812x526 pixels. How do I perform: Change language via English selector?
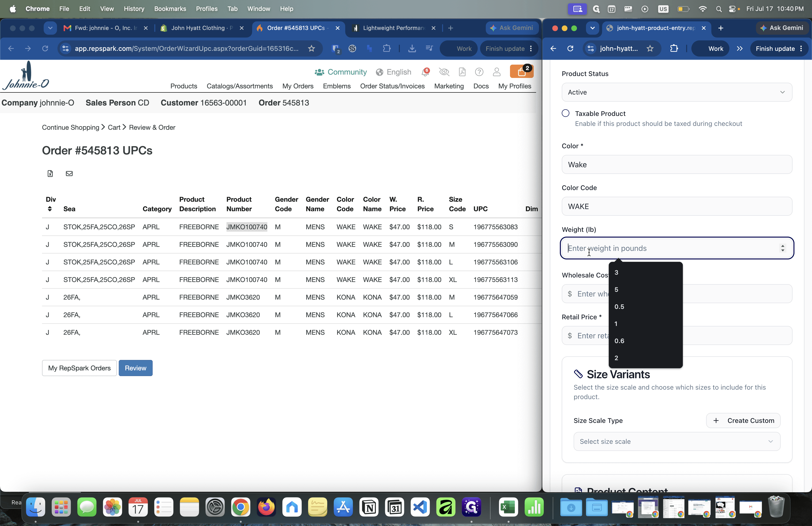393,72
